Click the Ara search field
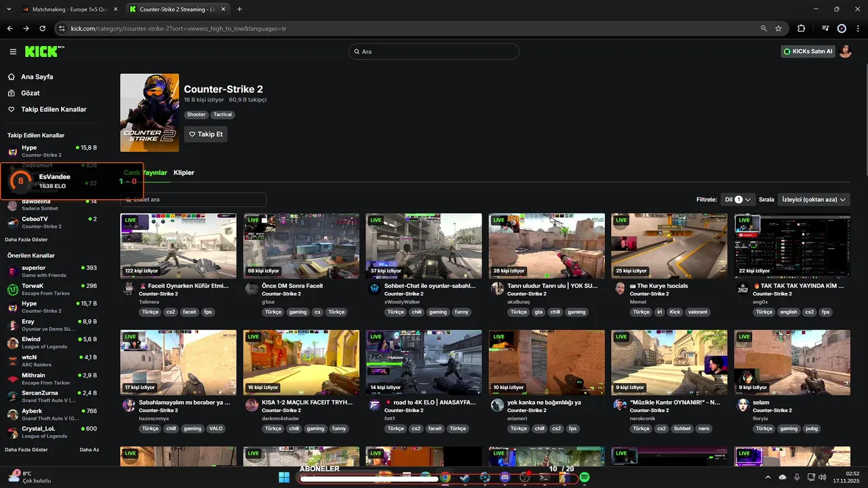Image resolution: width=868 pixels, height=488 pixels. 434,52
